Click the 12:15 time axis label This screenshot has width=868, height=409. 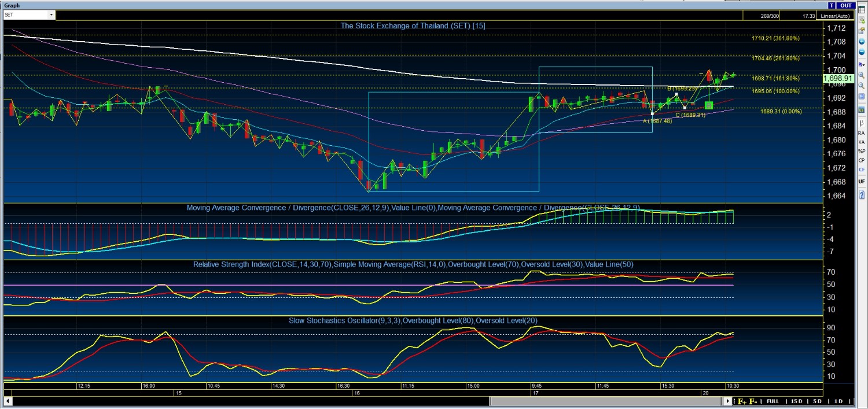click(84, 385)
